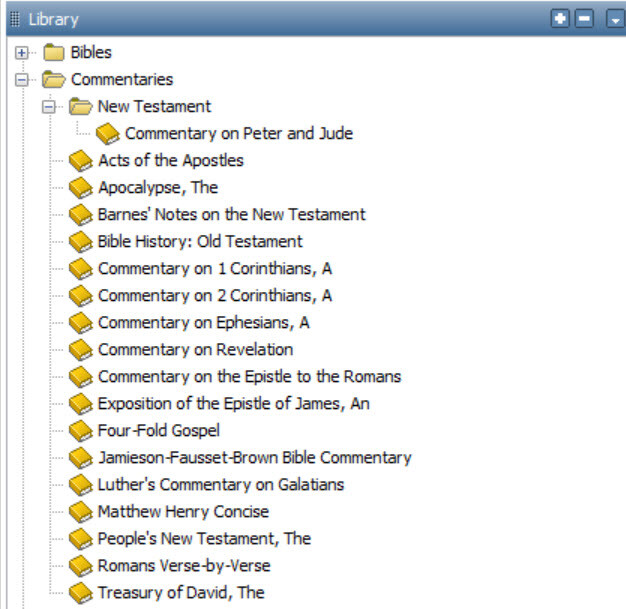Click book icon beside Barnes' Notes
This screenshot has height=609, width=626.
coord(81,214)
